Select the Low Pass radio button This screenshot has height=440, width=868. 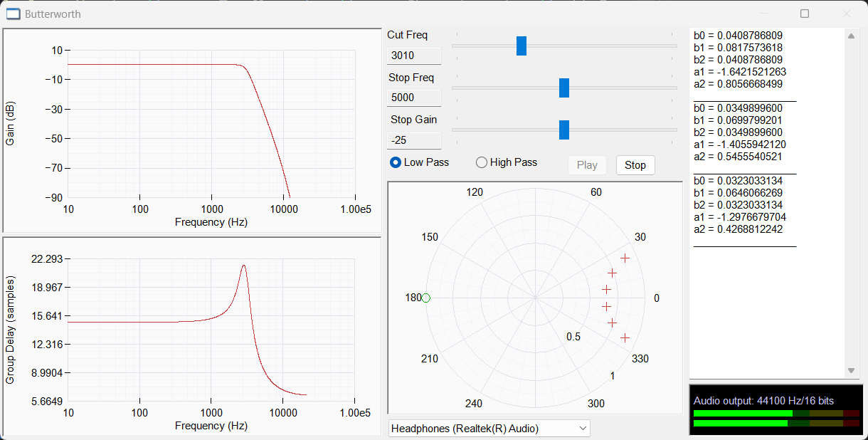coord(396,162)
